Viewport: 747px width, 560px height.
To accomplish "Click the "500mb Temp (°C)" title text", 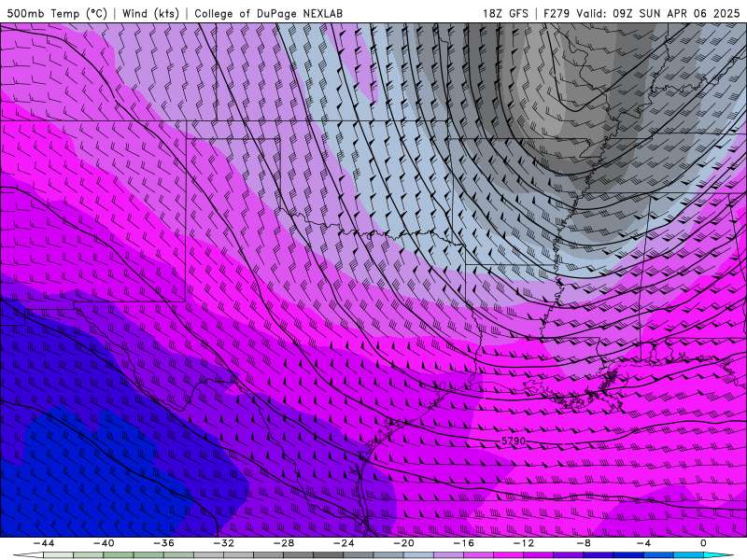I will coord(57,13).
